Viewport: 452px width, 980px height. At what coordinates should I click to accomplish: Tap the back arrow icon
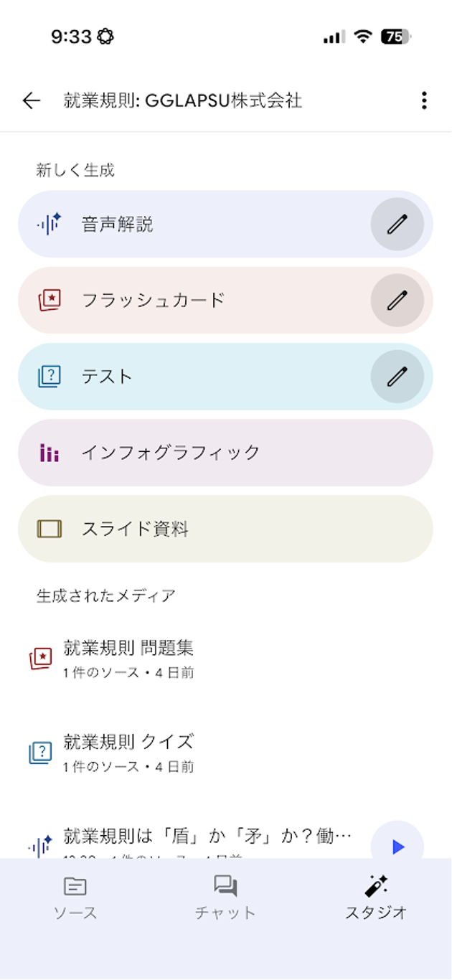32,101
